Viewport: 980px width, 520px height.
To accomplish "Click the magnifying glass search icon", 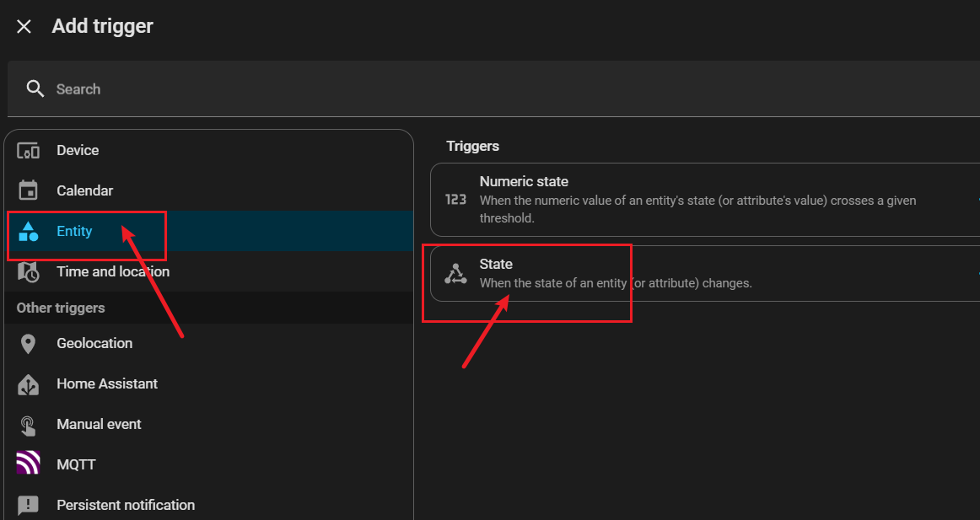I will 35,88.
